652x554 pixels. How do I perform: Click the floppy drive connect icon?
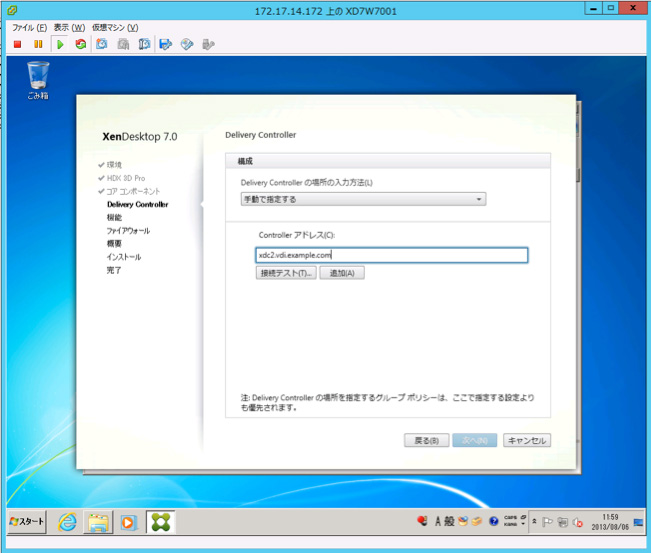165,44
